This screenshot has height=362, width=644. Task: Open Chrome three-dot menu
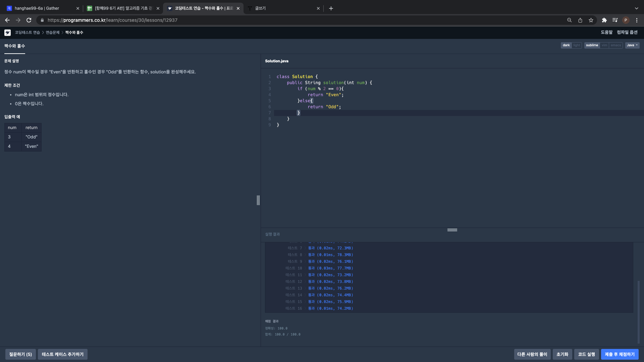click(637, 20)
